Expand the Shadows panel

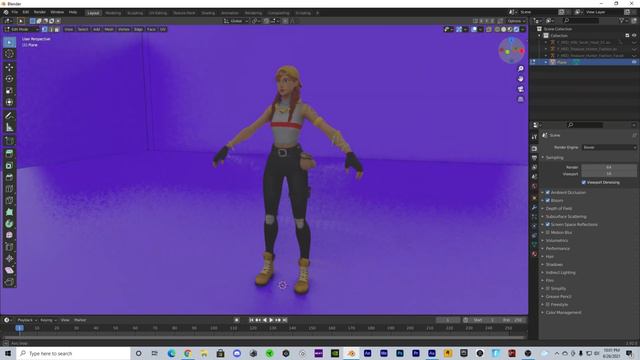(x=554, y=264)
